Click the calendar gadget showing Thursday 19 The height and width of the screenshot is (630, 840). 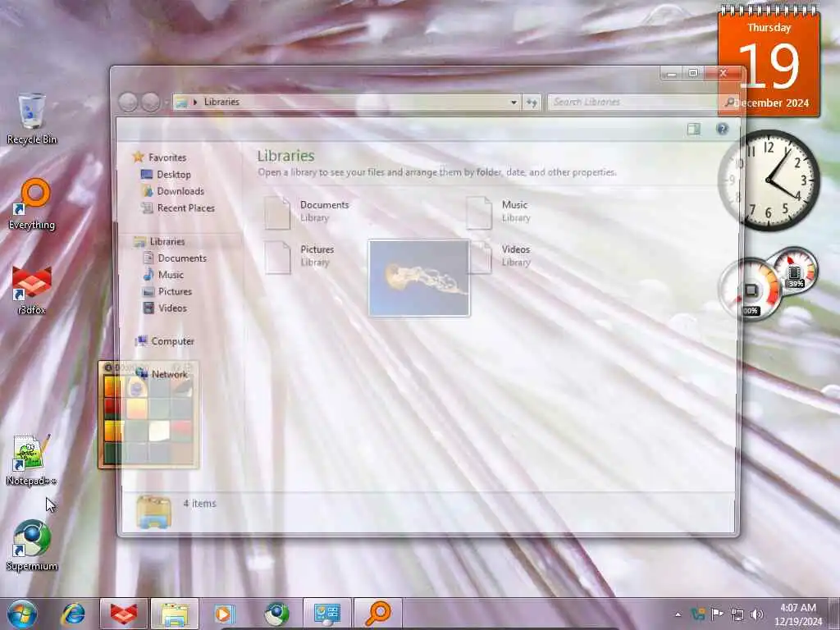point(769,60)
